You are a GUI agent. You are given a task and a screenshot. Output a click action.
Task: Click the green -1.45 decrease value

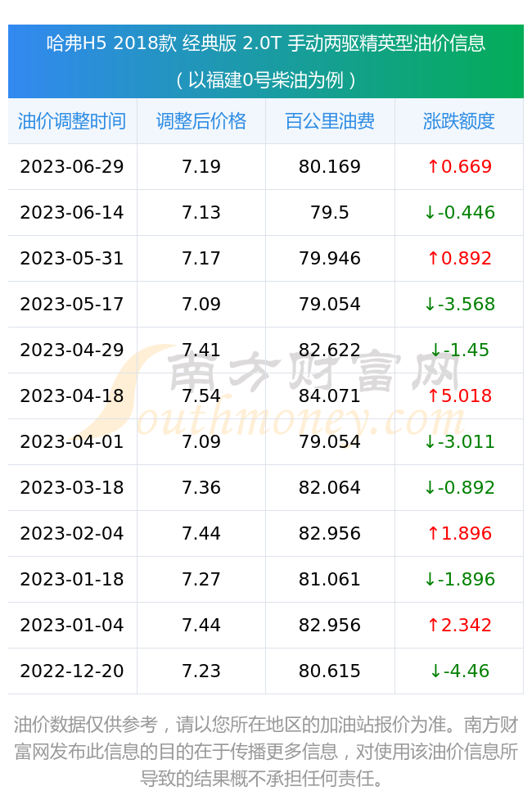coord(459,350)
